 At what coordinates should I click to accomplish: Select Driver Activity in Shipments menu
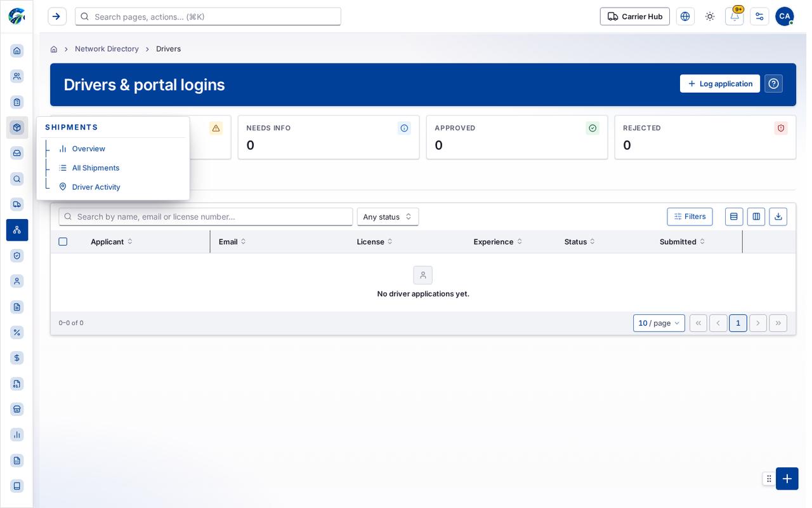pyautogui.click(x=96, y=187)
